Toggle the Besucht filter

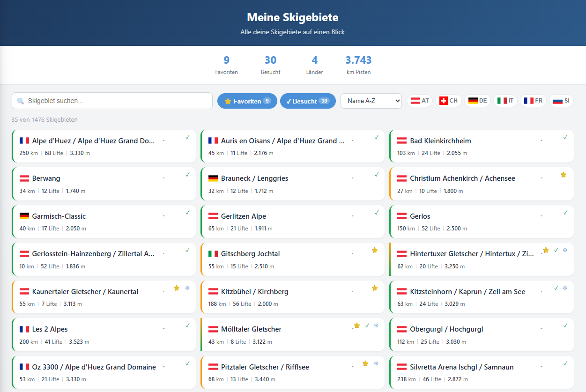[308, 101]
